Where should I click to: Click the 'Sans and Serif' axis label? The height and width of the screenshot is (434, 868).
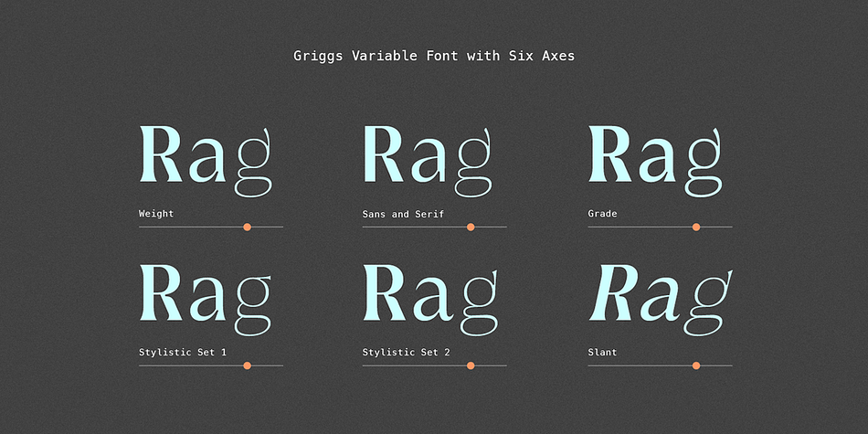403,214
